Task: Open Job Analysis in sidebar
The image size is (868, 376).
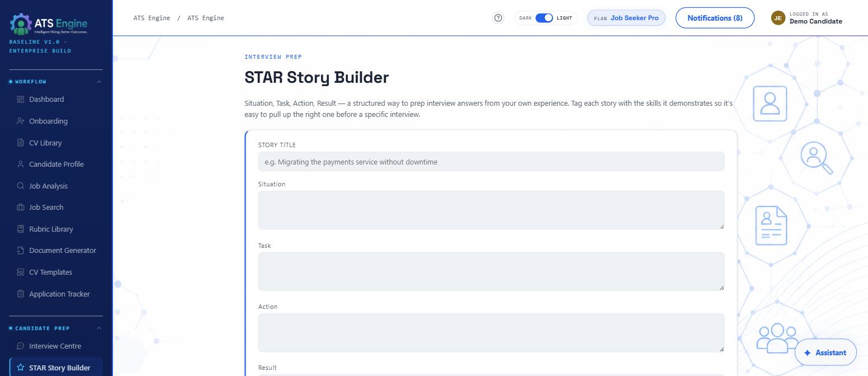Action: point(56,186)
